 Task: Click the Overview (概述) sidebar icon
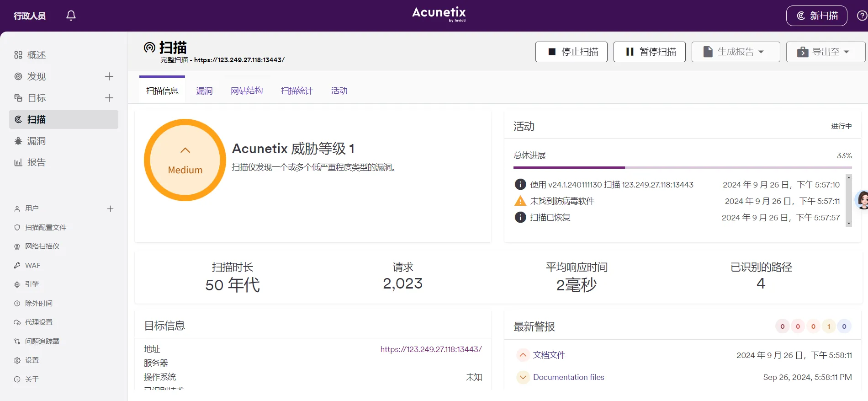(18, 55)
